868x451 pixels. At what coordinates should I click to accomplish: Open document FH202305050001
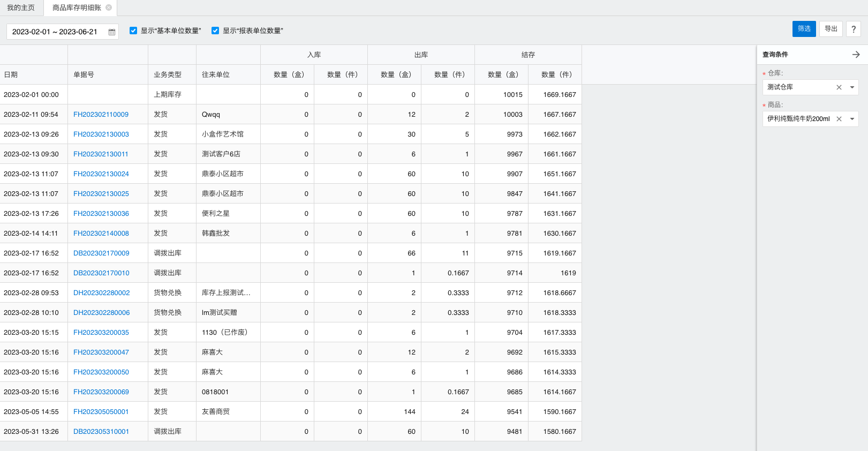click(x=101, y=412)
